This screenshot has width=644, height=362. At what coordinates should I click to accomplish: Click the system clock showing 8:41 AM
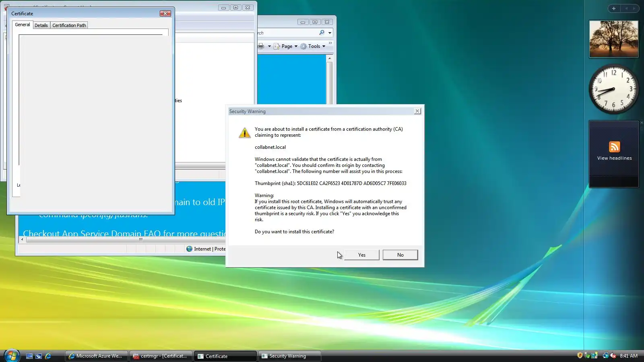pos(629,356)
